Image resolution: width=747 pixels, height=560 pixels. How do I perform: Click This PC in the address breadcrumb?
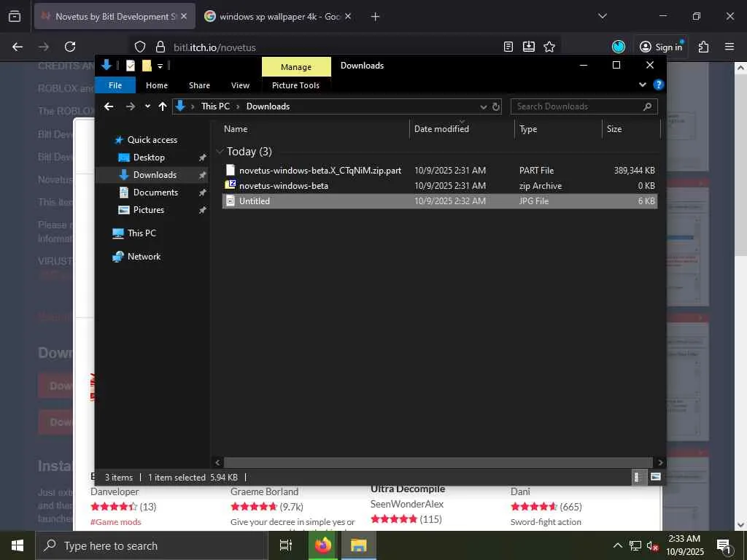tap(215, 106)
